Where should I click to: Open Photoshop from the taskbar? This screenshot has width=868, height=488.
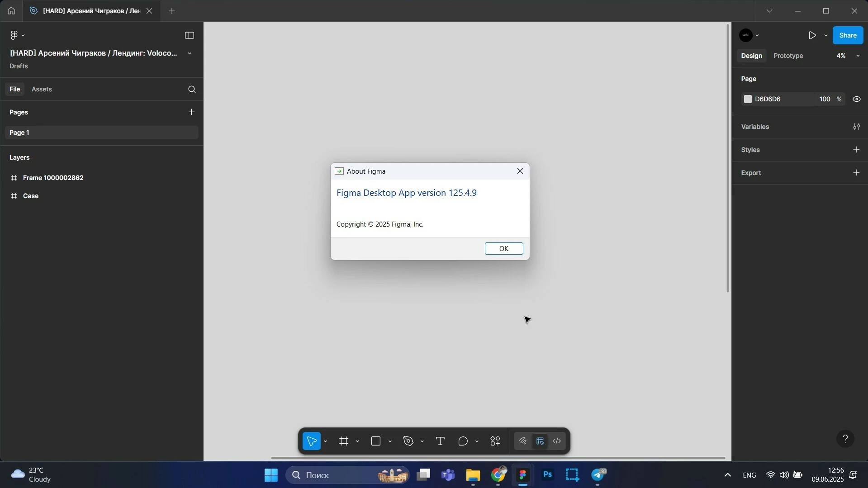[x=548, y=475]
